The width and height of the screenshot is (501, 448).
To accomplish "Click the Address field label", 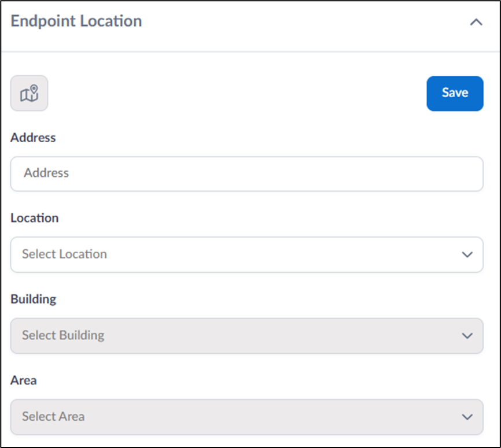I will pos(33,138).
